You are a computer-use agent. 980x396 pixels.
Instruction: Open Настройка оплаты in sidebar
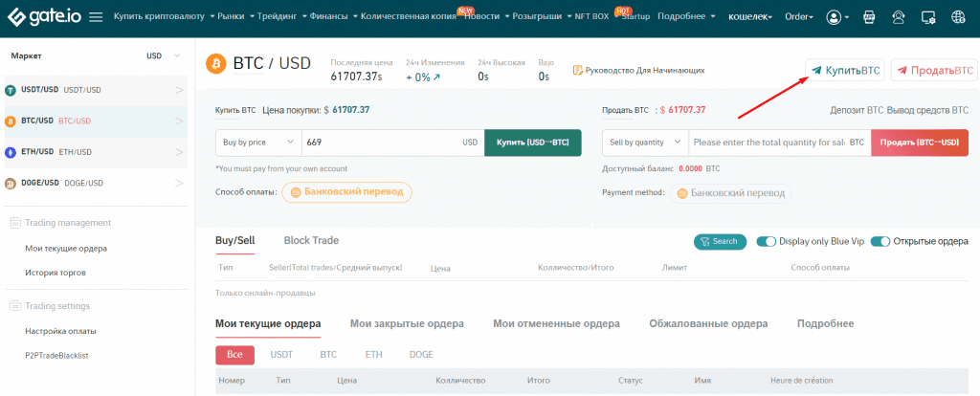point(60,331)
